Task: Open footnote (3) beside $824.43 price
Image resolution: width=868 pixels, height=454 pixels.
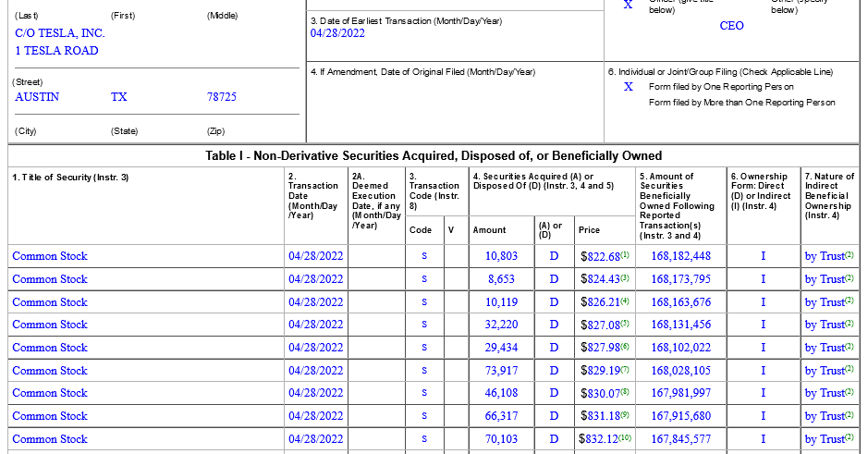Action: pos(625,277)
